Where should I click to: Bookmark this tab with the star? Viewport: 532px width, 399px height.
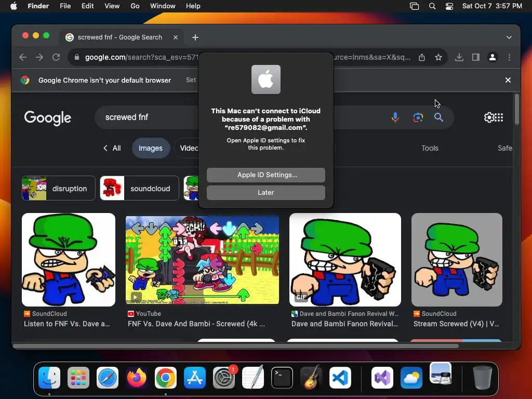click(x=438, y=57)
